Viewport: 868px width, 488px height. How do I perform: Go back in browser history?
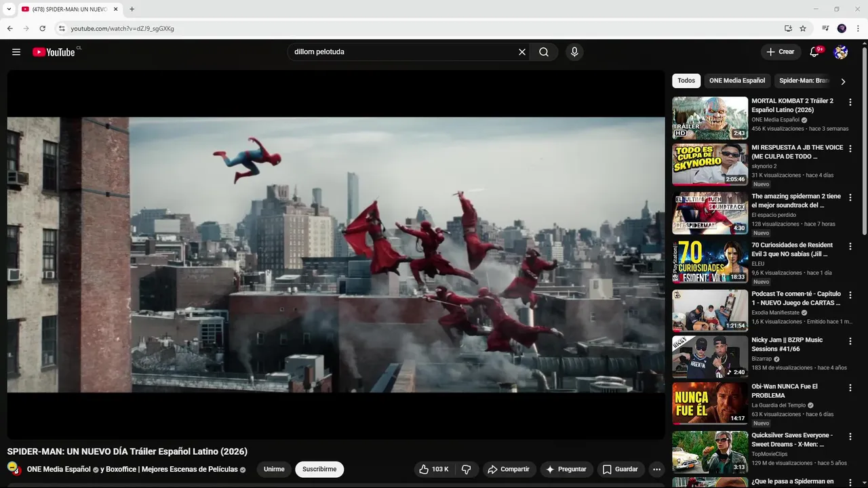point(9,28)
